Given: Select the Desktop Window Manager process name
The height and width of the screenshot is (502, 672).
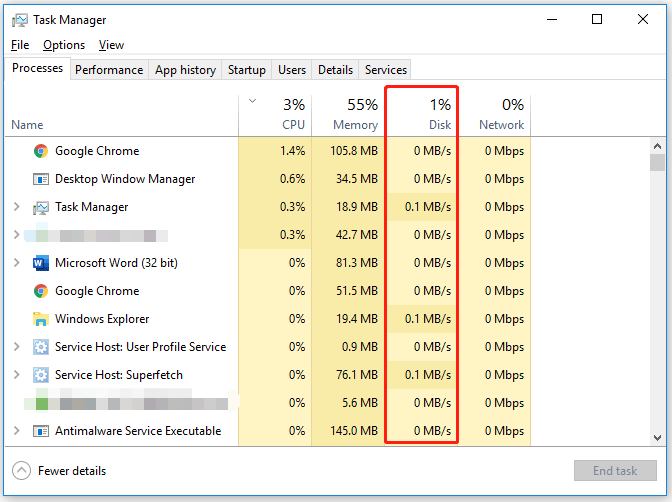Looking at the screenshot, I should point(125,179).
